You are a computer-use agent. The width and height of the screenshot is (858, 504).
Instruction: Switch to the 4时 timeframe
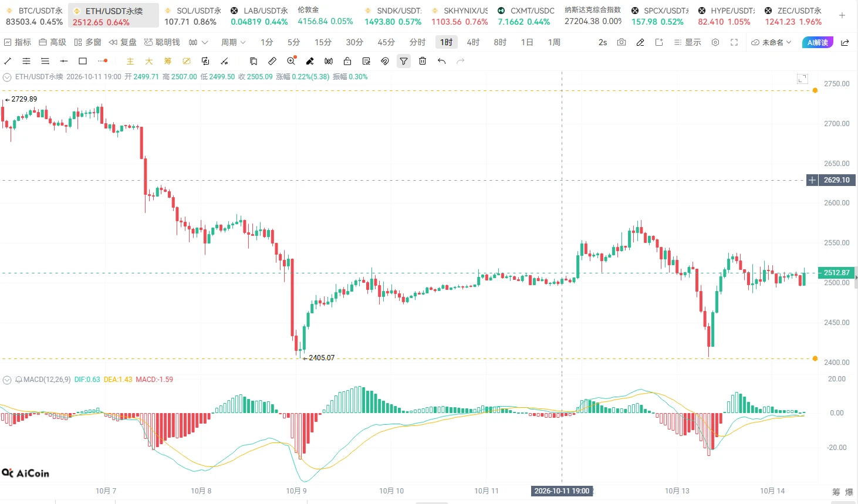tap(473, 42)
